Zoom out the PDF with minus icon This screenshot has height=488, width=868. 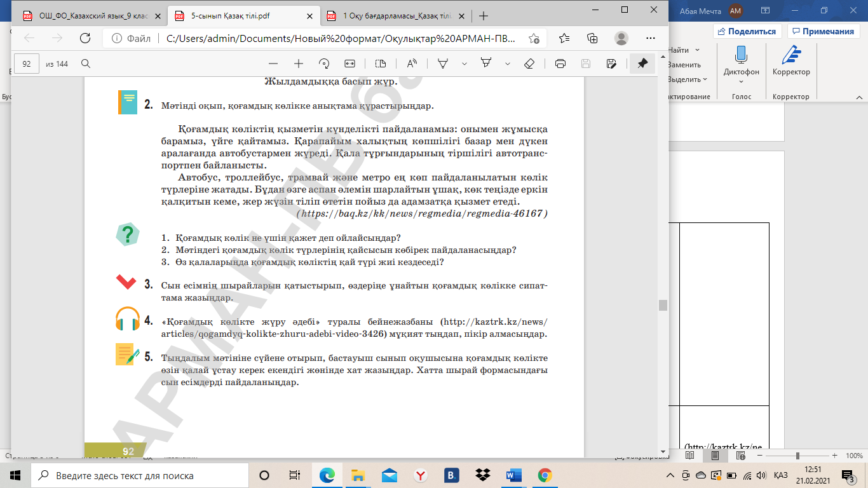pos(273,64)
